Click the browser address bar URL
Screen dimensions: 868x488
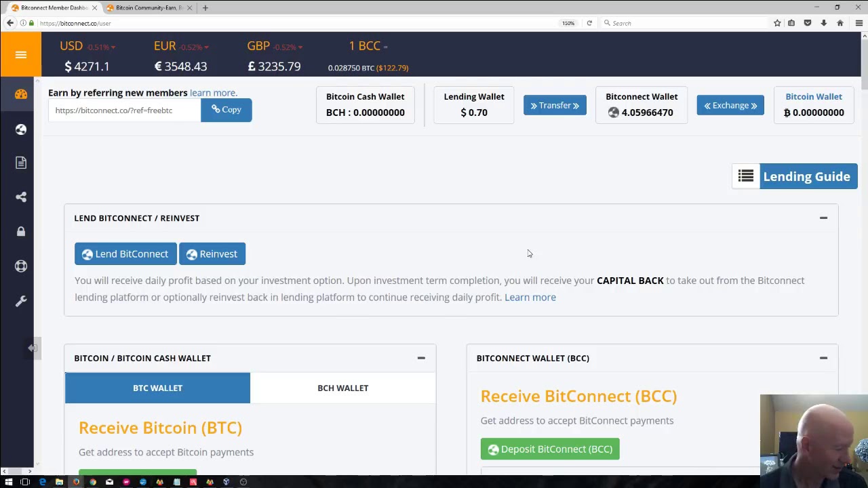pos(75,23)
